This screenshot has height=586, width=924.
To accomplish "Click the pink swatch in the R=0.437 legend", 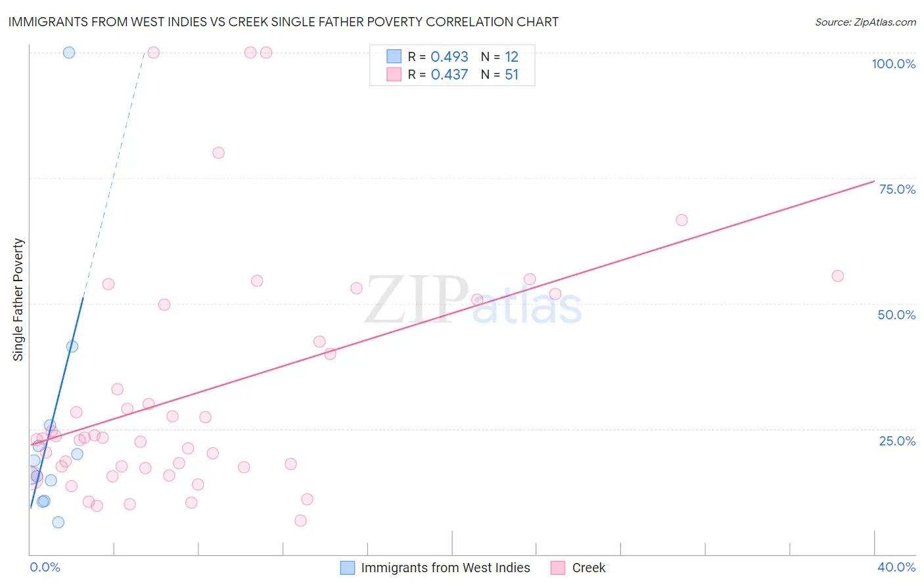I will click(394, 74).
